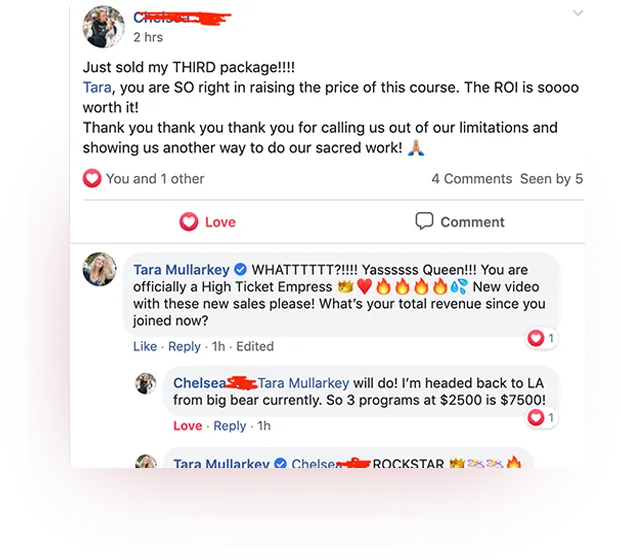Open tagged Tara Mullarkey mention in Chelsea's reply
The image size is (621, 560).
(x=303, y=383)
